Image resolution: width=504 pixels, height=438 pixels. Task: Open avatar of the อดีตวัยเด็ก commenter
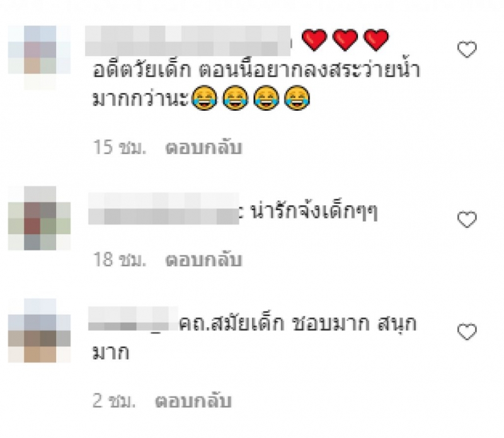[39, 57]
